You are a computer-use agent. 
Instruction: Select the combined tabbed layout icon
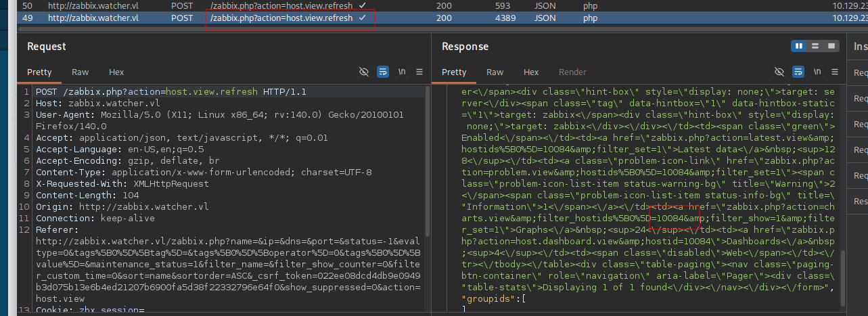tap(831, 46)
